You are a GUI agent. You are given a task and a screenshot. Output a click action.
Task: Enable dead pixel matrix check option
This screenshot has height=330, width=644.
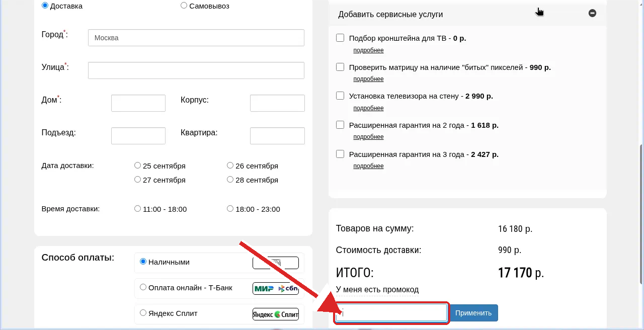click(x=340, y=67)
